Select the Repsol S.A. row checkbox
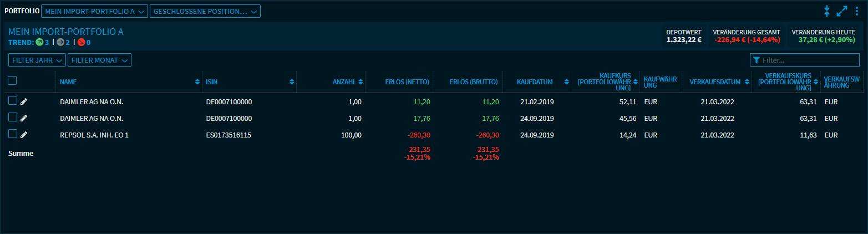The image size is (868, 234). [12, 134]
